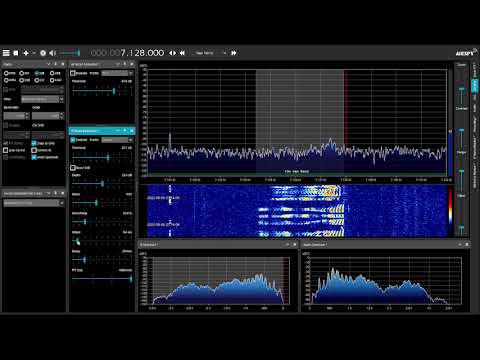Open the Filter type dropdown
The image size is (480, 360).
(x=42, y=99)
